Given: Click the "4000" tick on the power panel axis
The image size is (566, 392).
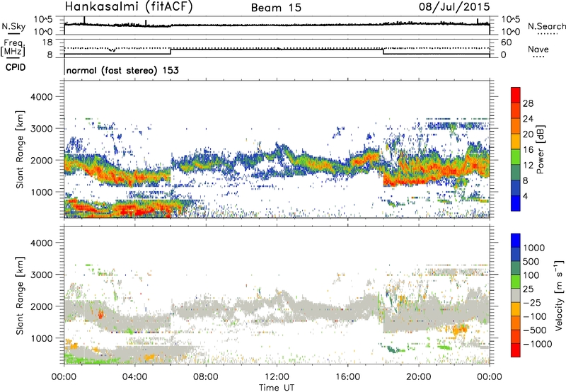Looking at the screenshot, I should (x=41, y=97).
